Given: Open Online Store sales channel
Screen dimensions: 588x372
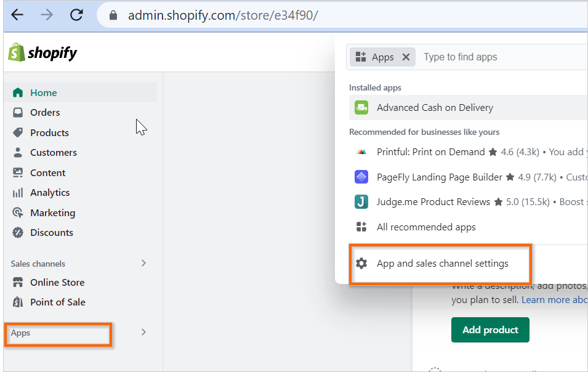Looking at the screenshot, I should click(x=57, y=282).
